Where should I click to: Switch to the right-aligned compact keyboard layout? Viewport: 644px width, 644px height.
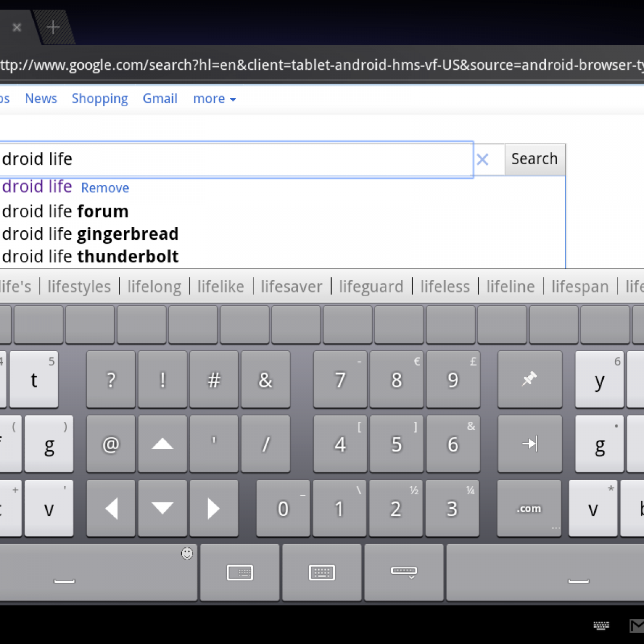tap(240, 573)
